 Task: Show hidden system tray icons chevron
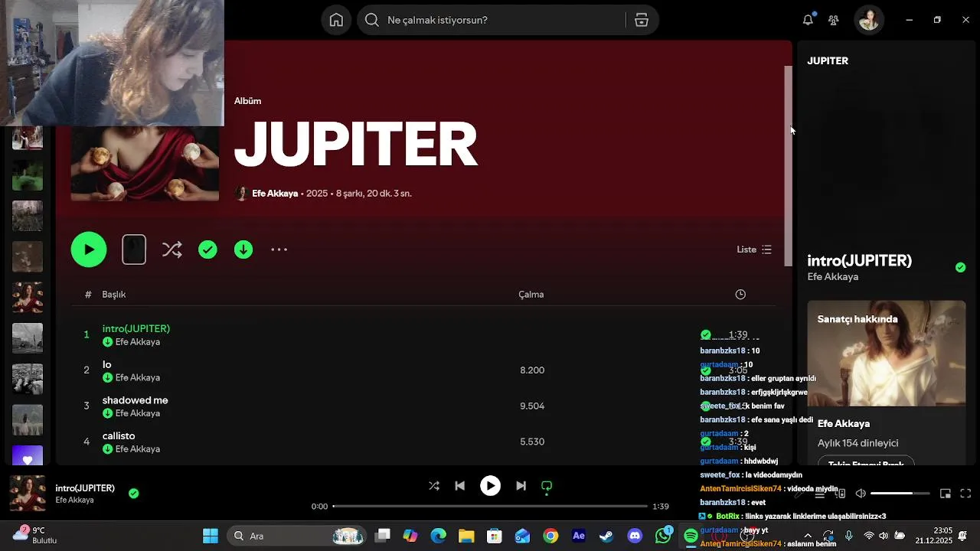(808, 536)
